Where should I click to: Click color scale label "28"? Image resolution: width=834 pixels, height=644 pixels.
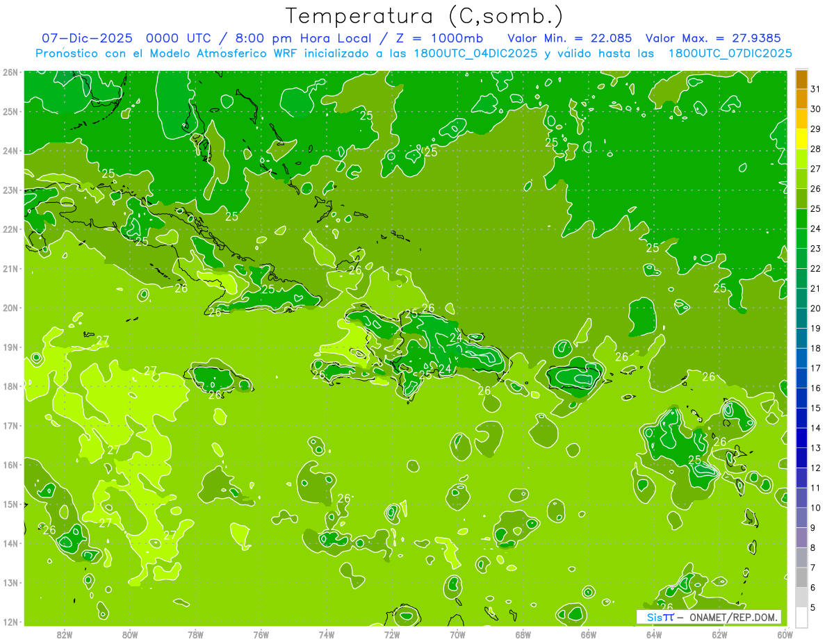[x=816, y=149]
